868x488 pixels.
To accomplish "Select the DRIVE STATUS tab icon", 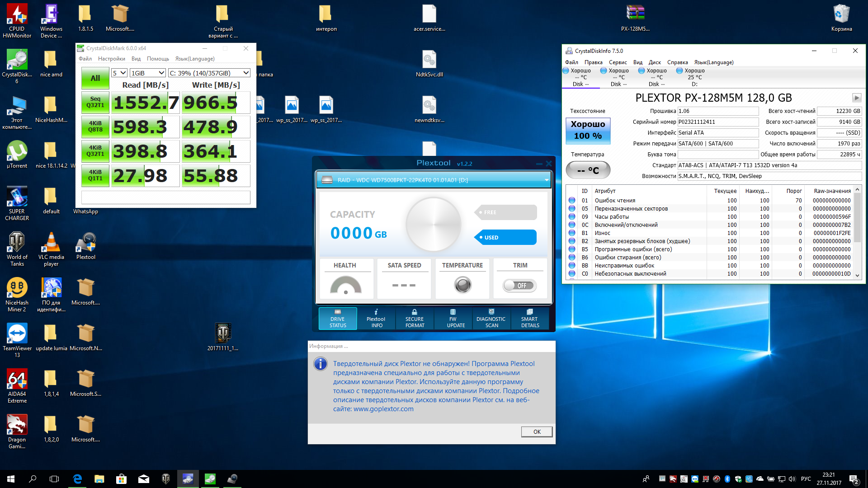I will 337,312.
